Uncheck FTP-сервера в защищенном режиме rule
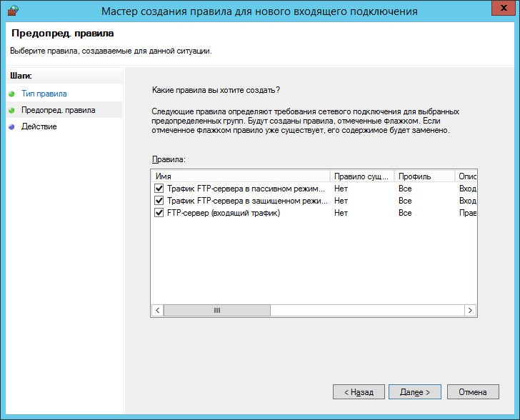 [159, 201]
